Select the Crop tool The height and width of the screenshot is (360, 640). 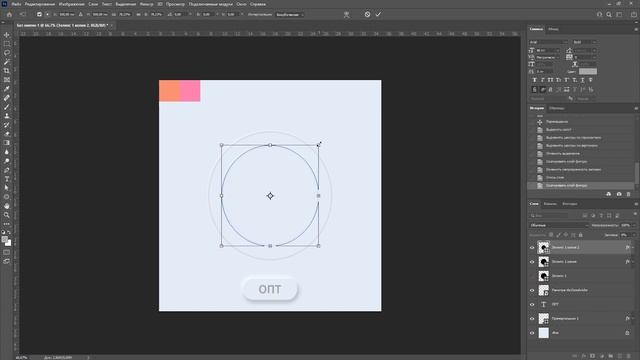[7, 71]
